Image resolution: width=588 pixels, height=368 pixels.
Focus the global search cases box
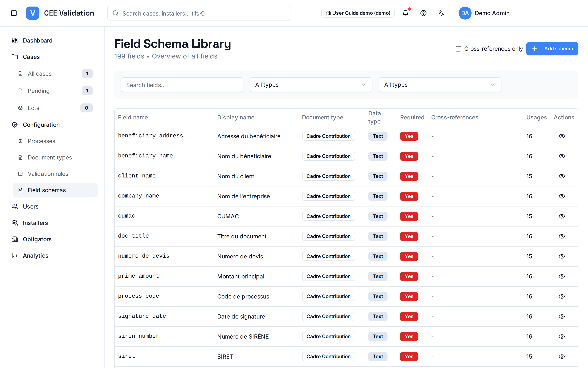[199, 13]
